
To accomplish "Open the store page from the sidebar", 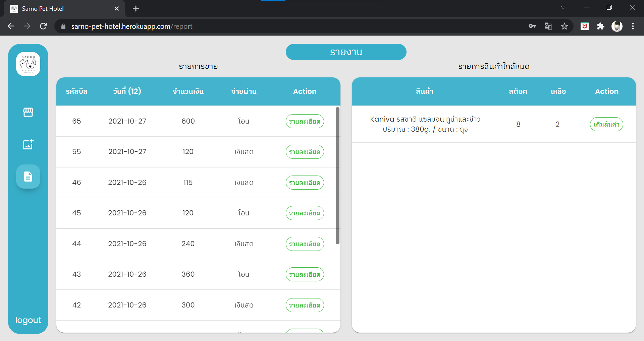I will click(28, 112).
